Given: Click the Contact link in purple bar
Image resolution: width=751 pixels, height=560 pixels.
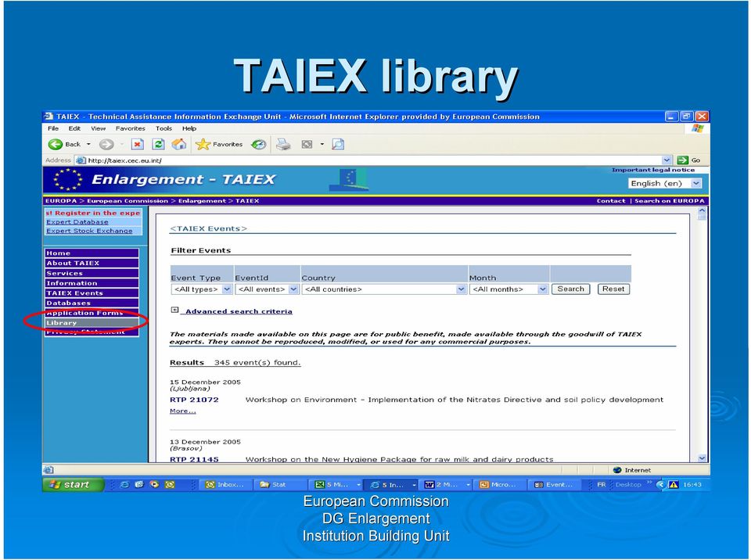Looking at the screenshot, I should click(611, 201).
